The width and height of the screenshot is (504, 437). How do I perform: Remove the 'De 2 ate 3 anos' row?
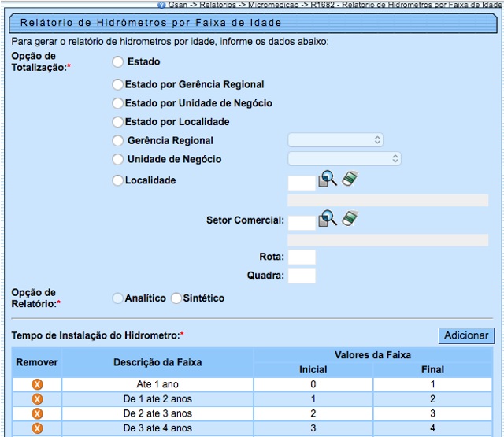37,413
